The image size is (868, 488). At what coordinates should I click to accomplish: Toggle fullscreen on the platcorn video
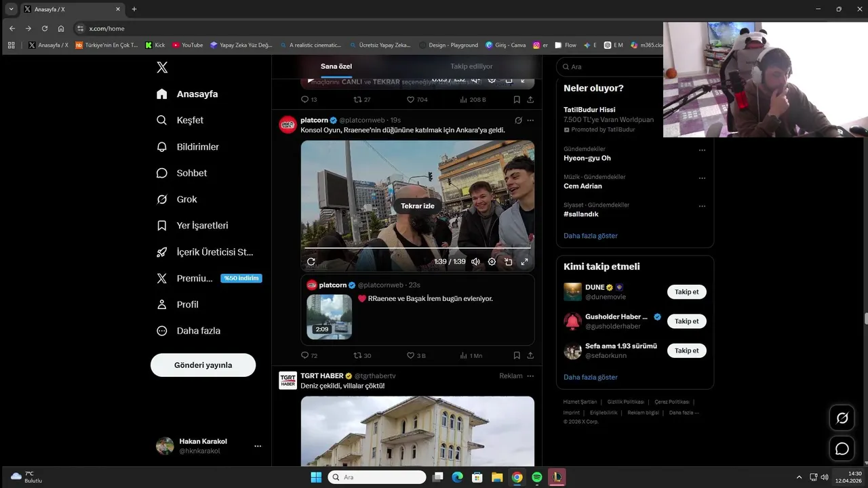524,262
